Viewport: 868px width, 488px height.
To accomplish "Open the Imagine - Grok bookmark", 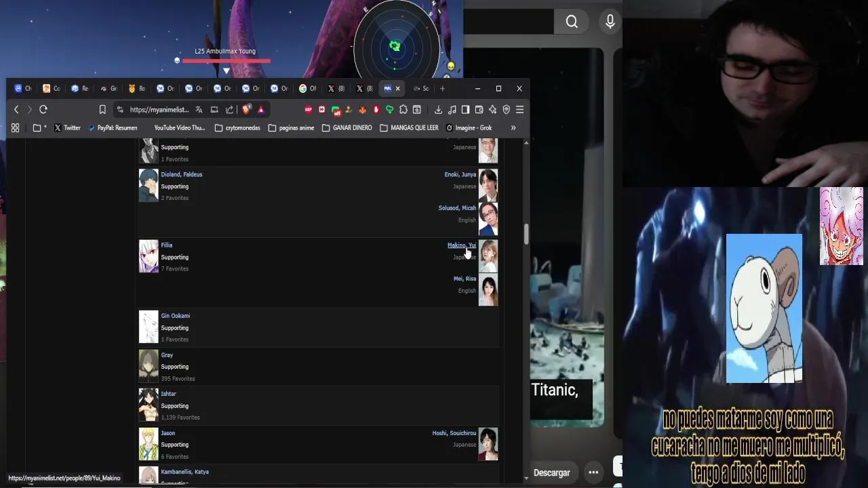I will (469, 127).
